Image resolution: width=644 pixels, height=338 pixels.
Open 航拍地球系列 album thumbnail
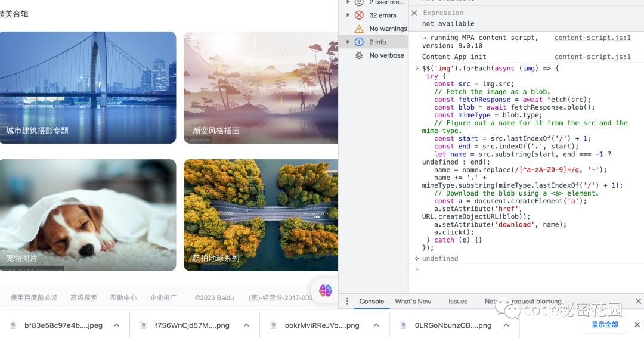(x=261, y=215)
